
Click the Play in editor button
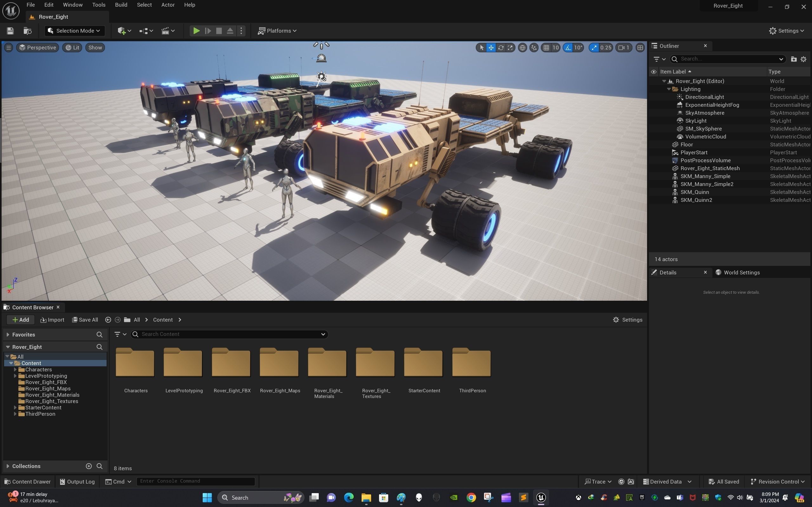pos(196,31)
